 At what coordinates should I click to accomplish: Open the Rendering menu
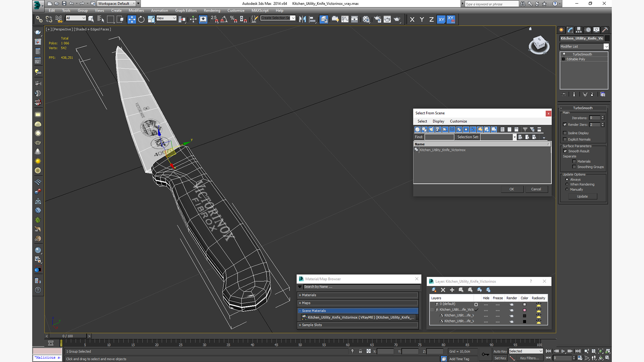coord(212,11)
